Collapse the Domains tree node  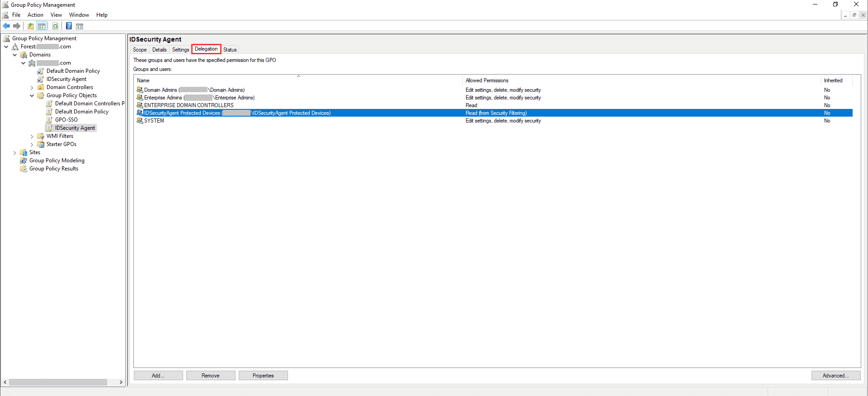[x=14, y=55]
